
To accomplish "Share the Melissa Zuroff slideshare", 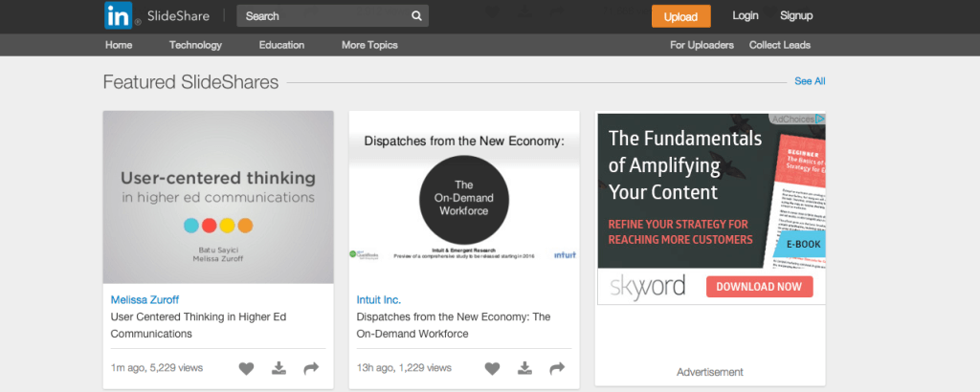I will point(311,368).
